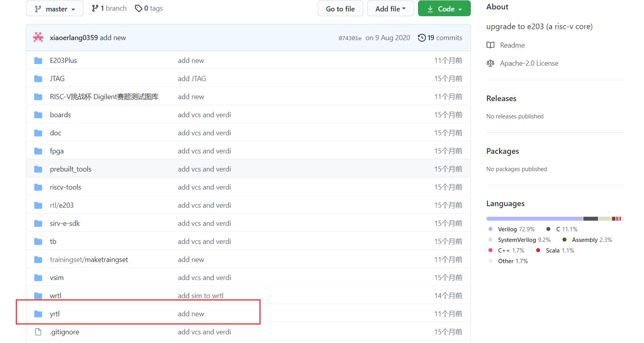644x343 pixels.
Task: Open the RISC-V挑战杯 Digilent赛题测试图库 folder
Action: (x=104, y=97)
